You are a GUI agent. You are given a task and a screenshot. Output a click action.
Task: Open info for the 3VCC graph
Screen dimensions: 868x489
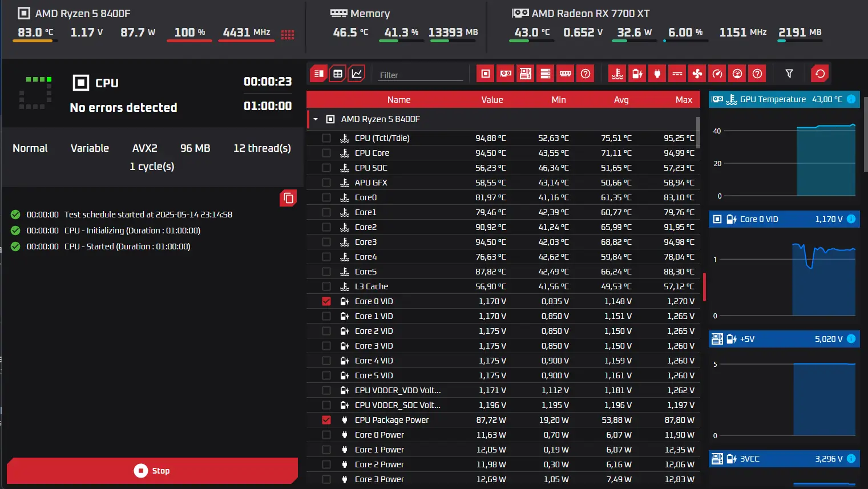click(851, 459)
